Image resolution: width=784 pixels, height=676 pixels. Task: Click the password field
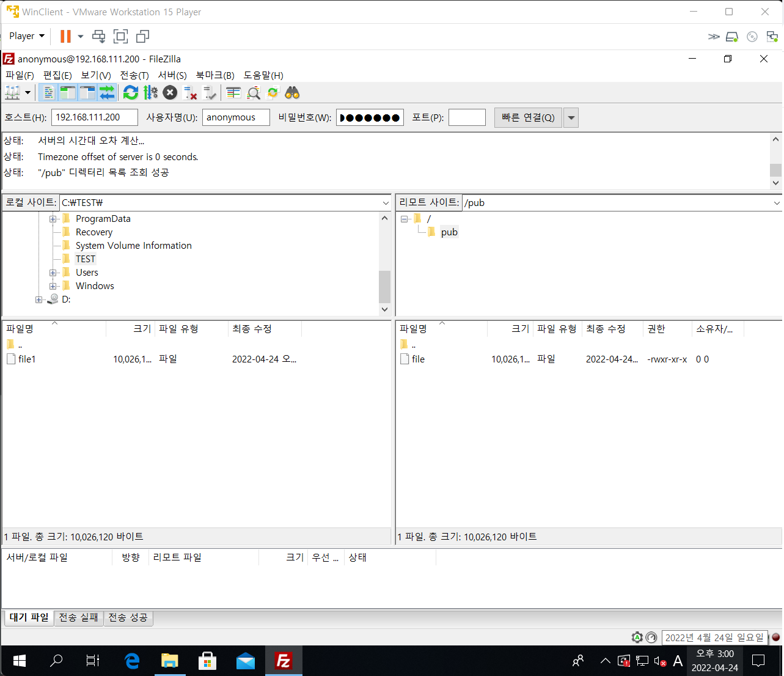tap(370, 117)
